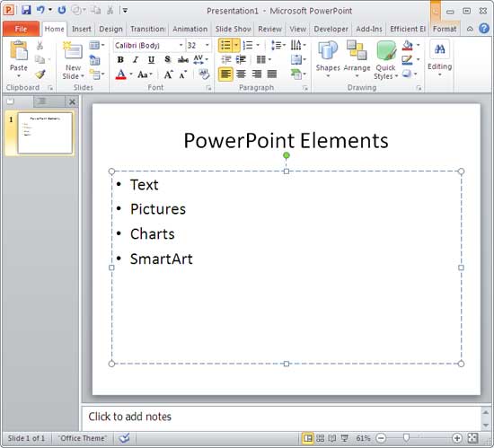The width and height of the screenshot is (494, 448).
Task: Open Paragraph dialog launcher
Action: click(x=305, y=88)
